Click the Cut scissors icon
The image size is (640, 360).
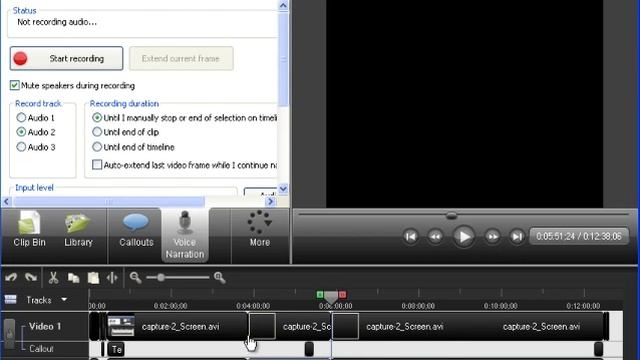point(53,278)
